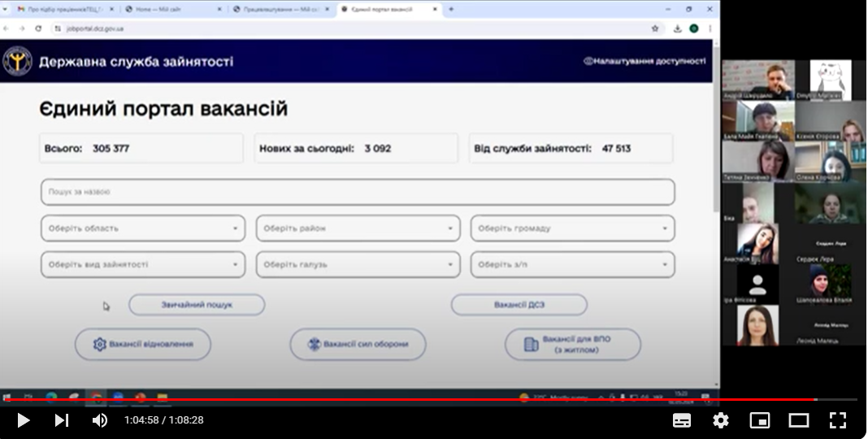Click the Державна служба зайнятості title
The height and width of the screenshot is (439, 868).
(x=137, y=62)
